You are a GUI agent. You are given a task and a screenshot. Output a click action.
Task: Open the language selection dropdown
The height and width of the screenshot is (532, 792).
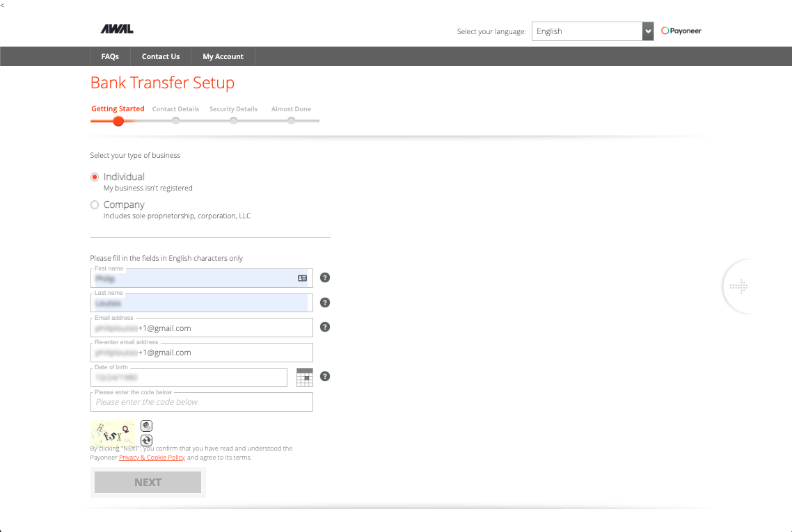[x=592, y=31]
